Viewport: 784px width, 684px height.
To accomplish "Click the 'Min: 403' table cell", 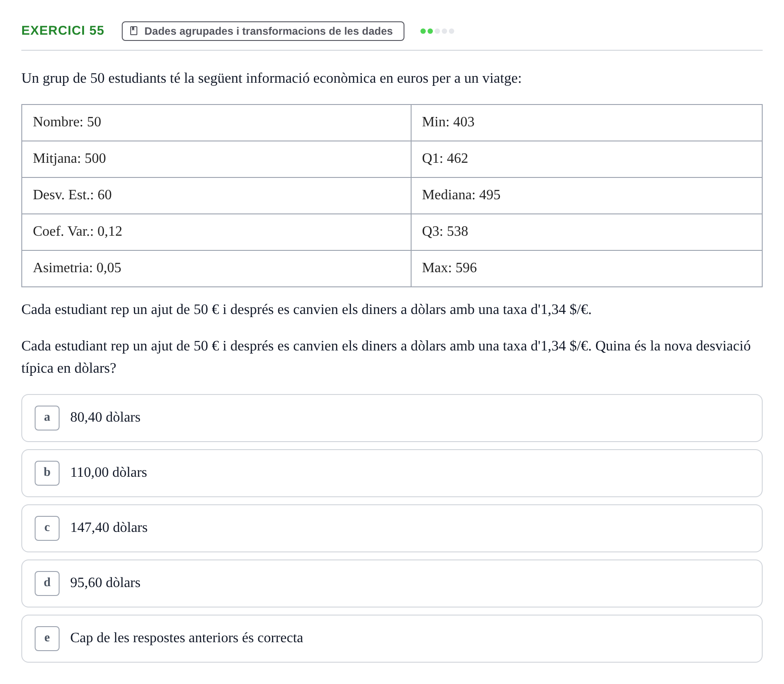I will [587, 123].
